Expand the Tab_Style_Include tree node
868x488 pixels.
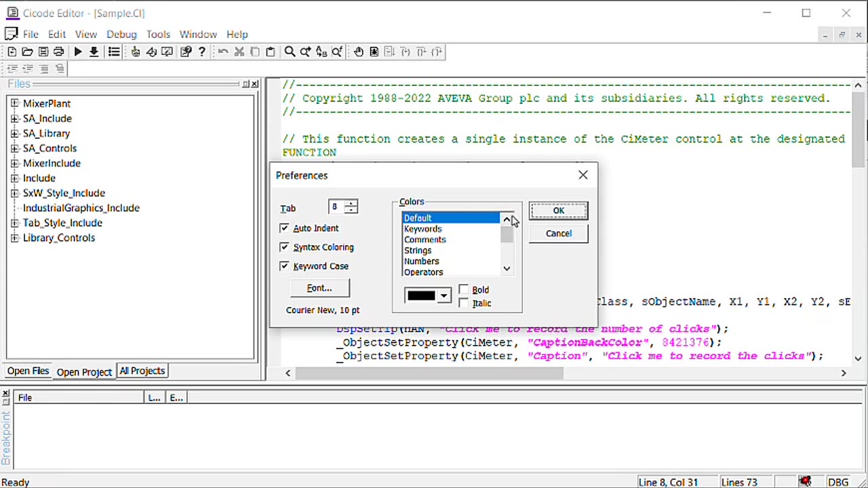pos(14,223)
